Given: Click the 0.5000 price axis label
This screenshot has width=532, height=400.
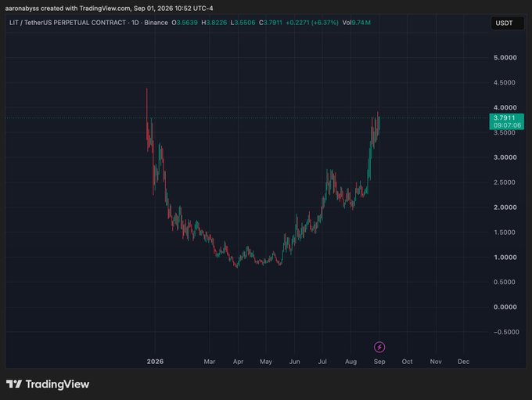Looking at the screenshot, I should 504,282.
